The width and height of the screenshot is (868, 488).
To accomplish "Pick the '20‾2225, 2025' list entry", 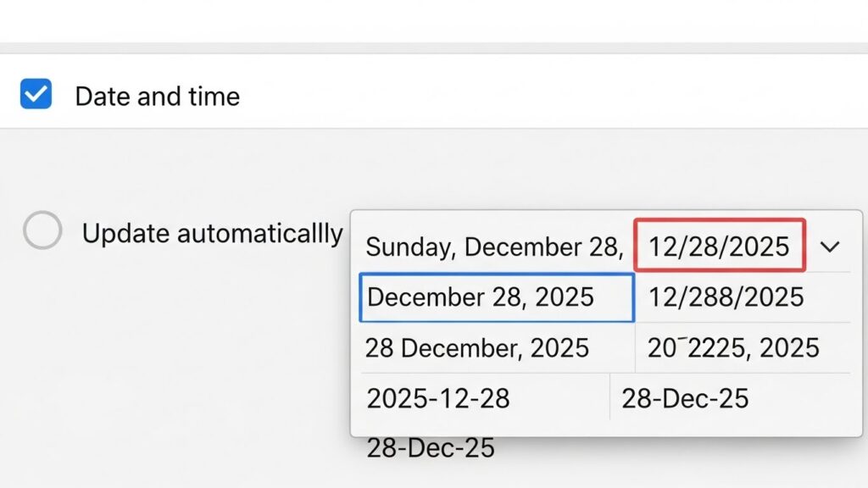I will (733, 348).
